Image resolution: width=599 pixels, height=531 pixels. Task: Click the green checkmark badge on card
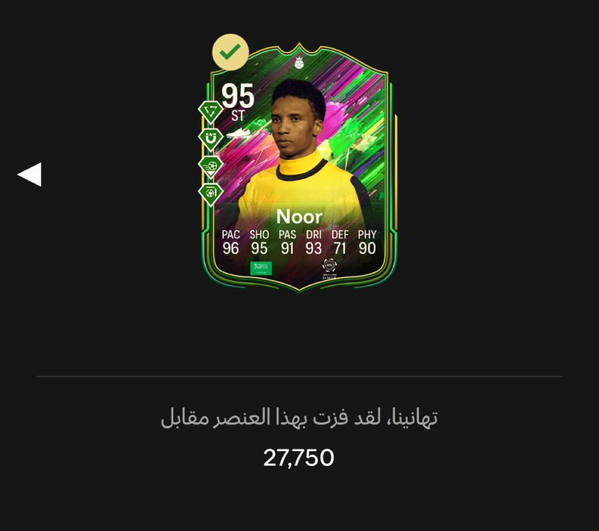(230, 52)
